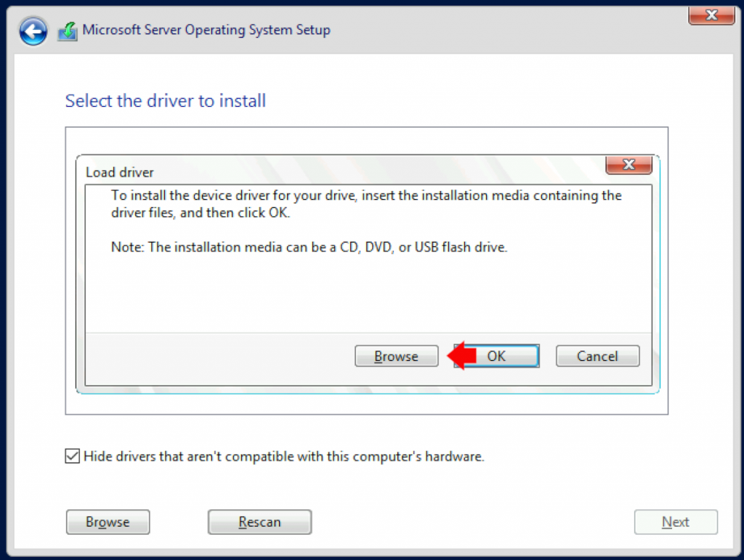Click the Next button
This screenshot has height=560, width=744.
click(x=676, y=522)
